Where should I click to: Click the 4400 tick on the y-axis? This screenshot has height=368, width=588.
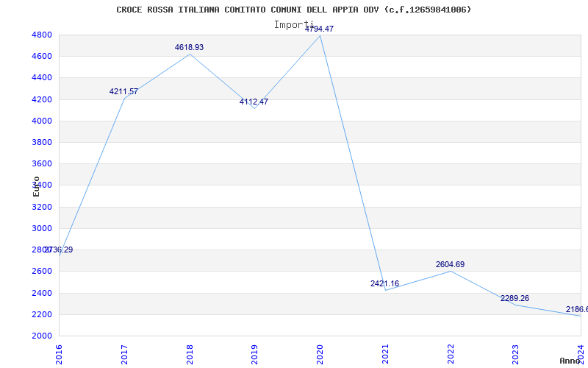pyautogui.click(x=42, y=78)
